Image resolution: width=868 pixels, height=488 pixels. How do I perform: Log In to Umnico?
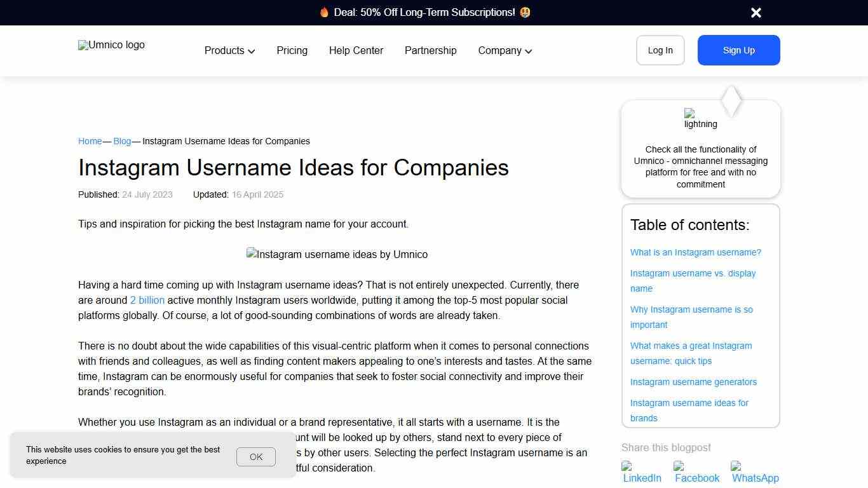(x=660, y=50)
